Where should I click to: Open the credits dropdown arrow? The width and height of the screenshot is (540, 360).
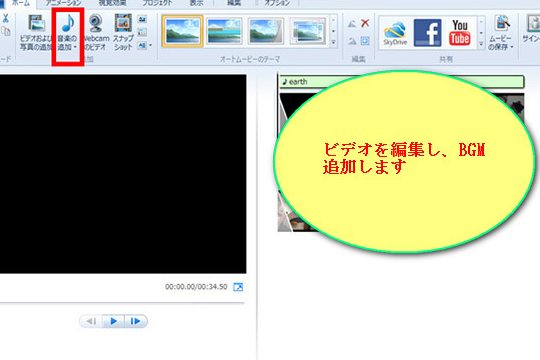click(150, 45)
